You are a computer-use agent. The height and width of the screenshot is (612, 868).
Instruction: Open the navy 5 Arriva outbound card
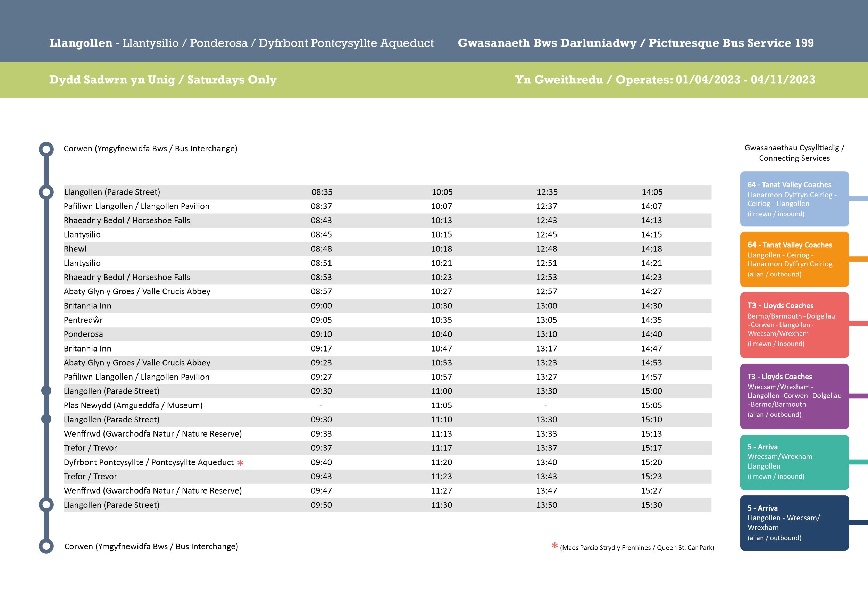(794, 523)
